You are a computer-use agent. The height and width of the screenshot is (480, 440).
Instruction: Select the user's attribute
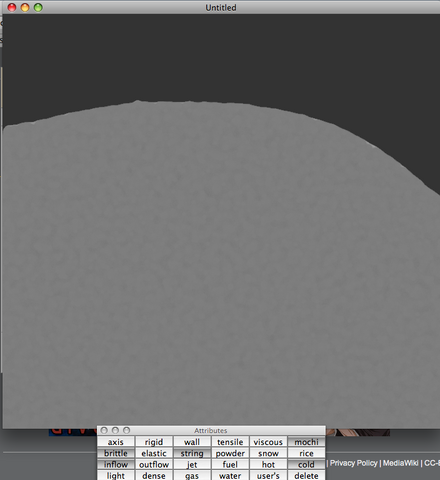click(268, 475)
